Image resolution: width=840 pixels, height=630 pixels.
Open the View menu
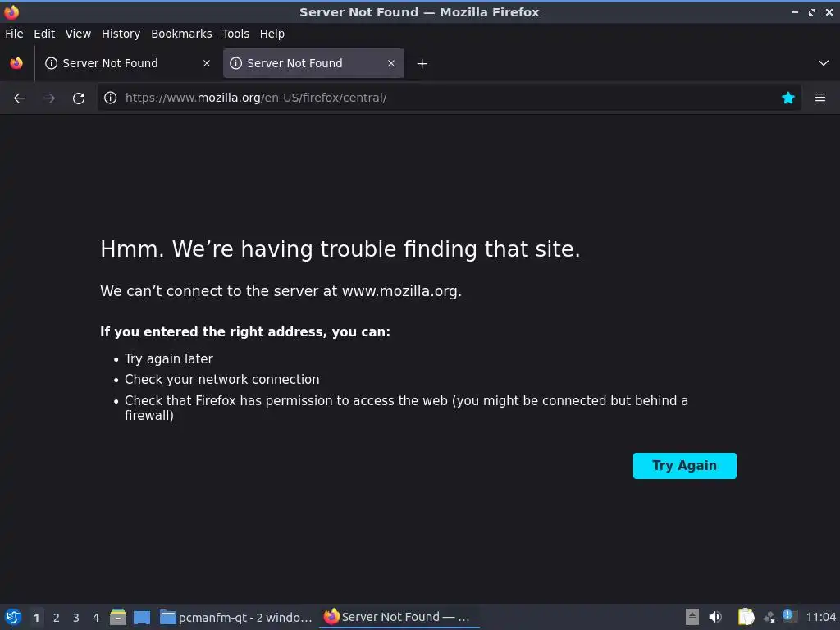tap(78, 34)
